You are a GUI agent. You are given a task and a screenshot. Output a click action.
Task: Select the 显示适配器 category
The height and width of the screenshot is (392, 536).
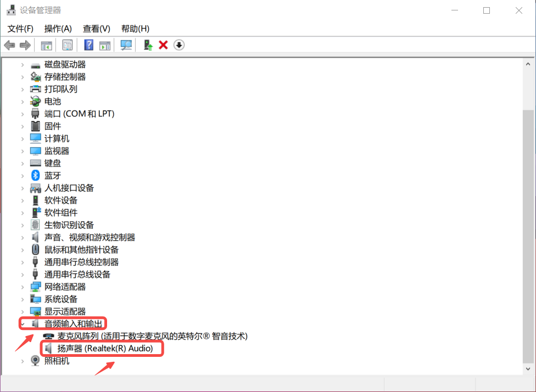click(65, 312)
